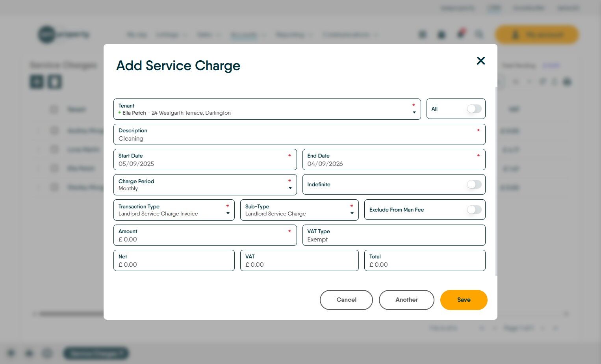Edit the Description field containing Cleaning
Image resolution: width=601 pixels, height=364 pixels.
299,134
